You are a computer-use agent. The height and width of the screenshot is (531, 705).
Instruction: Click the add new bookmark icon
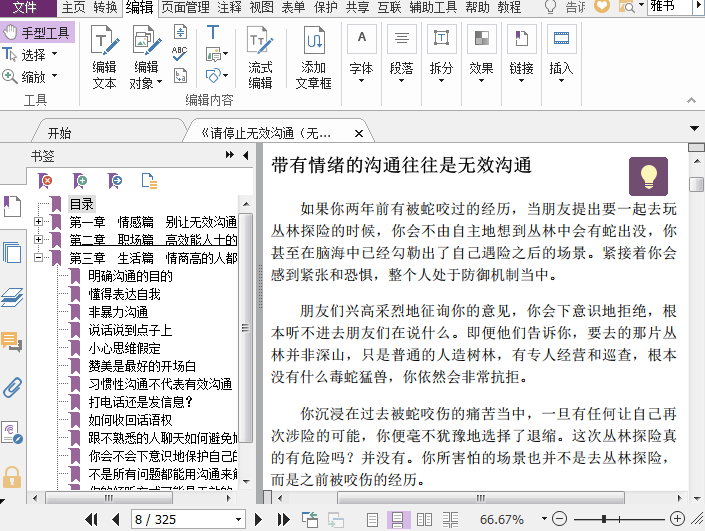80,180
